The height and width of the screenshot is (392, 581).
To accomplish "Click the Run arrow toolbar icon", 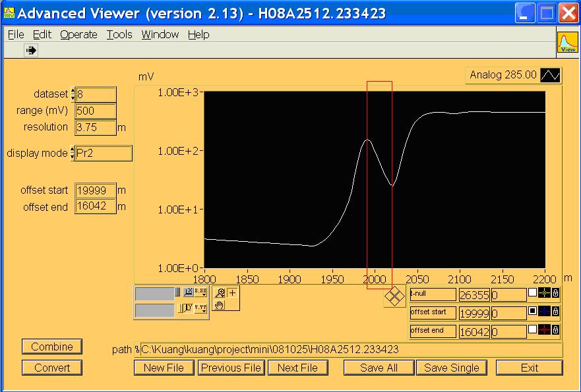I will tap(31, 50).
